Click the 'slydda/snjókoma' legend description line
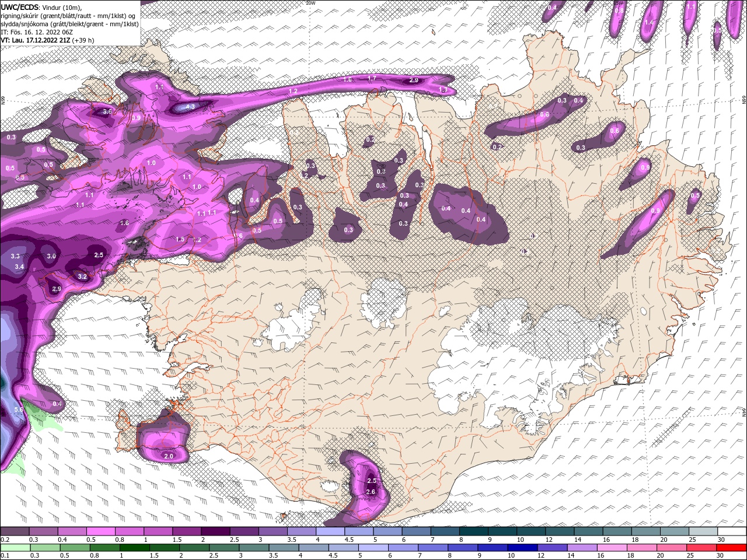 click(x=69, y=24)
